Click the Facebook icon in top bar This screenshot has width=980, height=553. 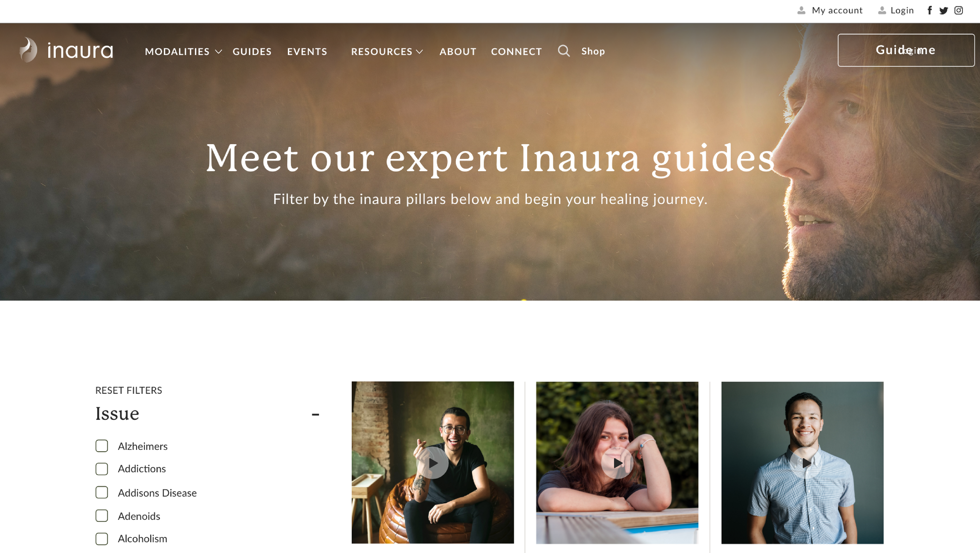pyautogui.click(x=929, y=10)
